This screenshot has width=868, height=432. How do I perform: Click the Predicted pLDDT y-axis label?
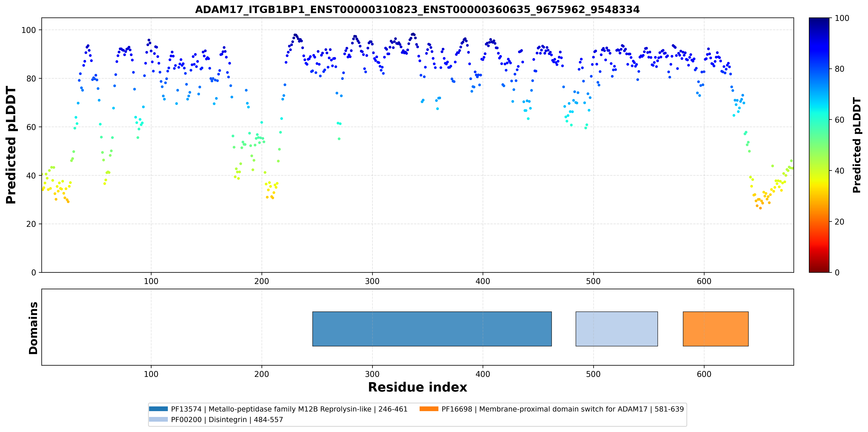tap(11, 145)
